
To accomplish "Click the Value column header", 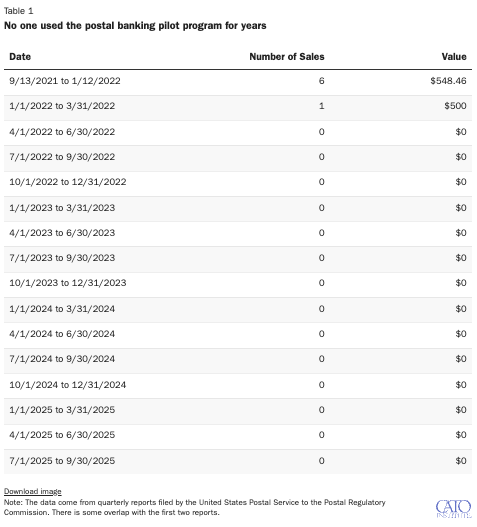I will [454, 56].
